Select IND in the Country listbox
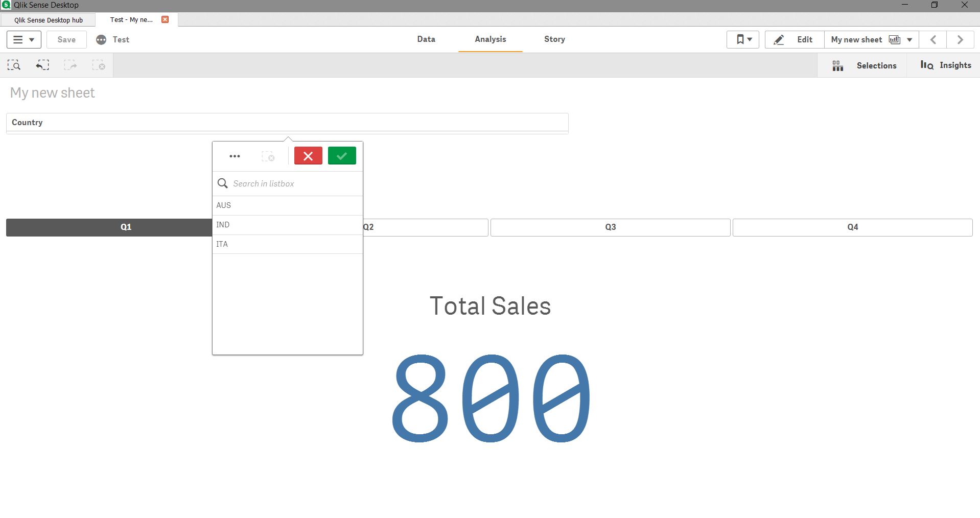Screen dimensions: 980x518 click(287, 225)
